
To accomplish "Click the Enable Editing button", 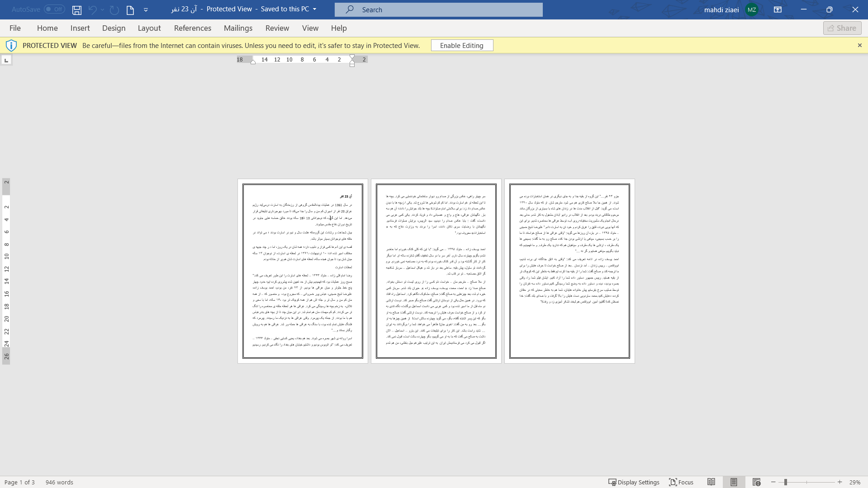I will (462, 45).
